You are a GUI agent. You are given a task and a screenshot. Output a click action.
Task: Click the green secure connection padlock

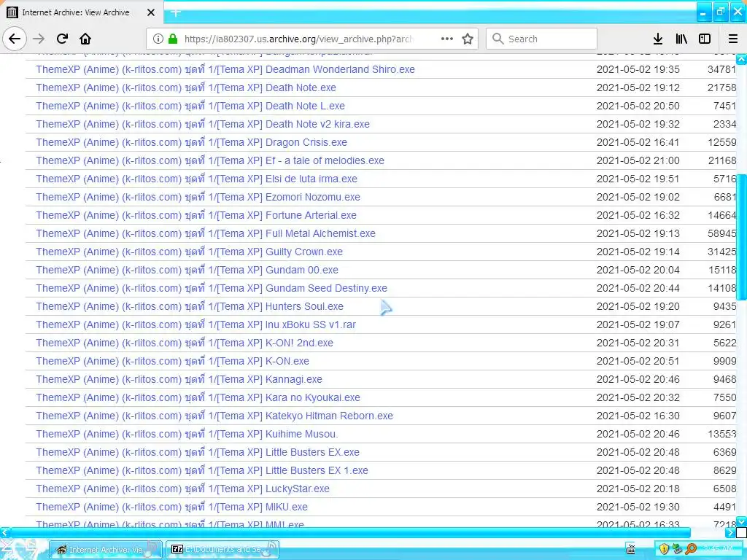tap(173, 39)
